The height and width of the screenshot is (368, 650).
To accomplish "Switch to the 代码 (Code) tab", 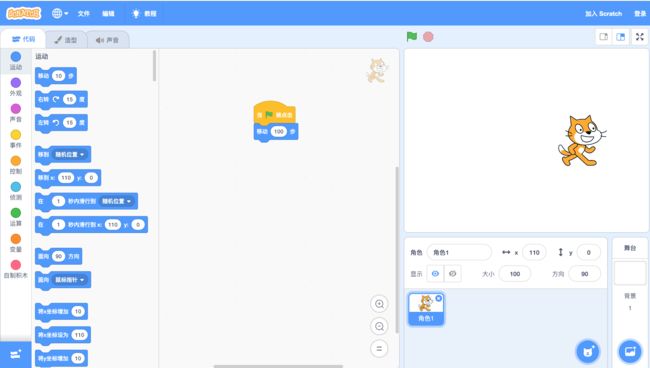I will (23, 39).
